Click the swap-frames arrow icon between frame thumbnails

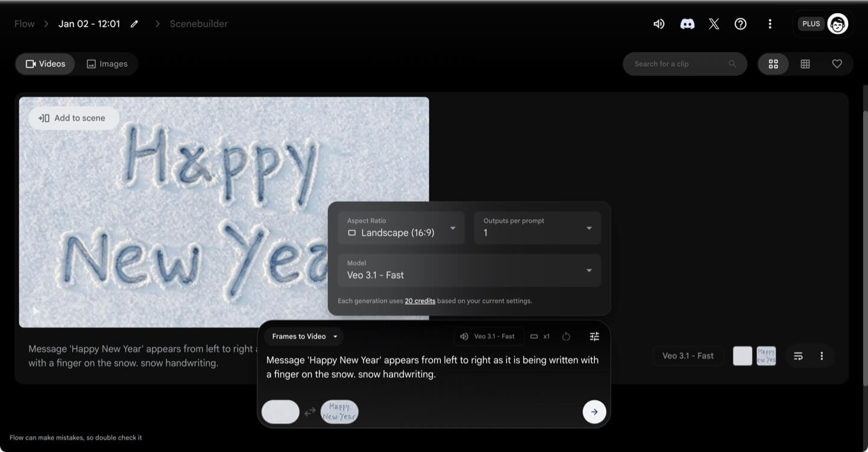(x=310, y=412)
